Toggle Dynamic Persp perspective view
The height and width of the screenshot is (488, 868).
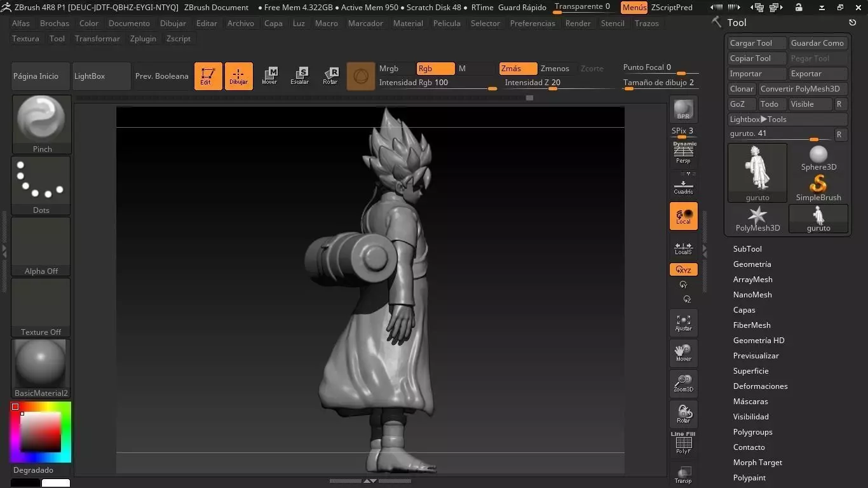tap(684, 152)
